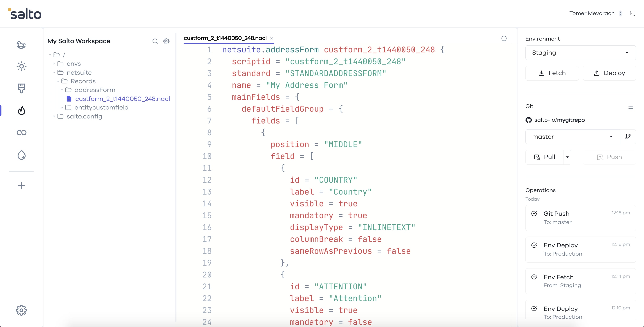
Task: Click the "MIDDLE" position value
Action: [x=343, y=144]
